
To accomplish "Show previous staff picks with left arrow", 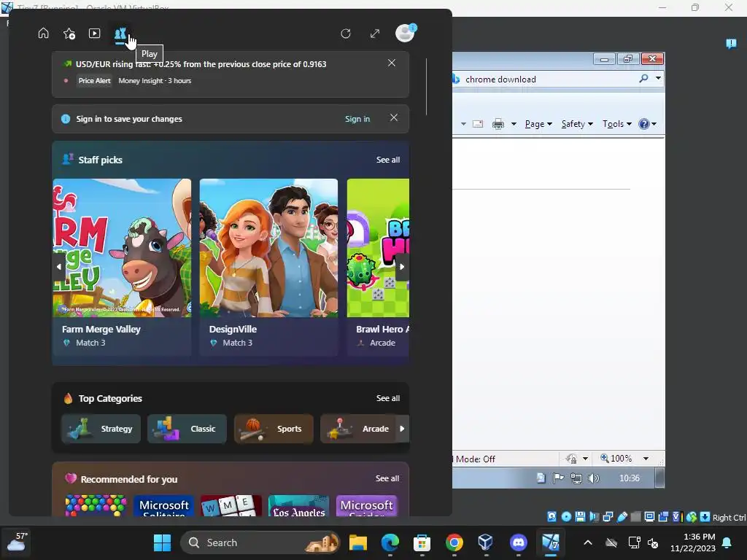I will click(59, 267).
